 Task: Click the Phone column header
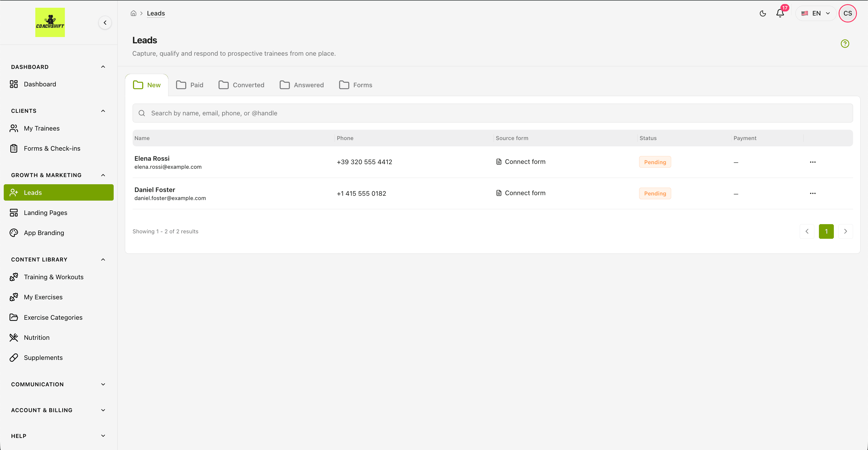click(345, 138)
